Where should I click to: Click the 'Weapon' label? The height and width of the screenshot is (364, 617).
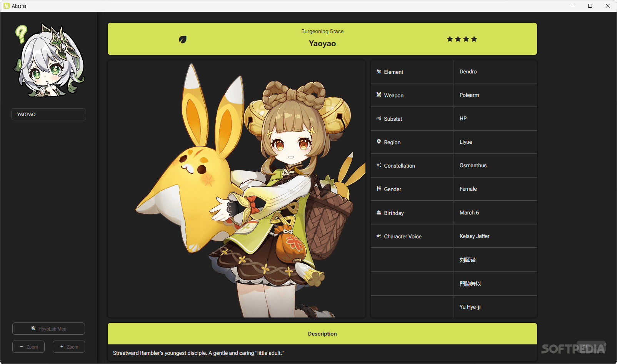pyautogui.click(x=394, y=95)
